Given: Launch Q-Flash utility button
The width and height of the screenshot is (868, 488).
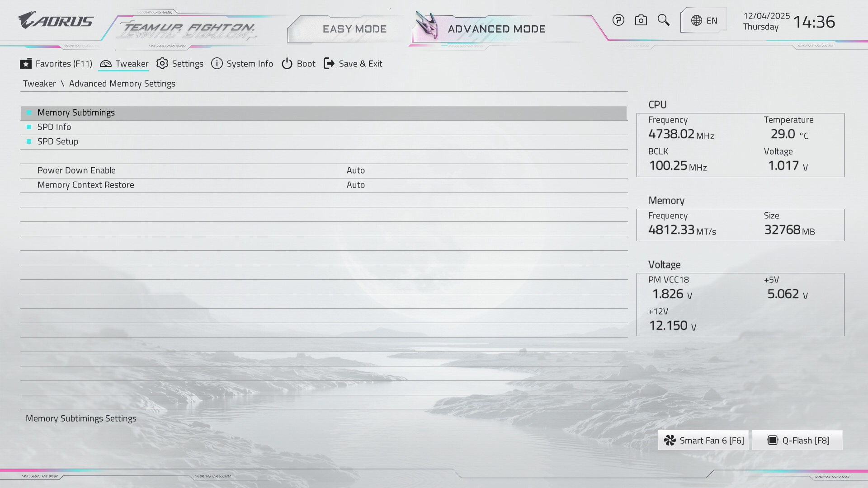Looking at the screenshot, I should [x=797, y=441].
